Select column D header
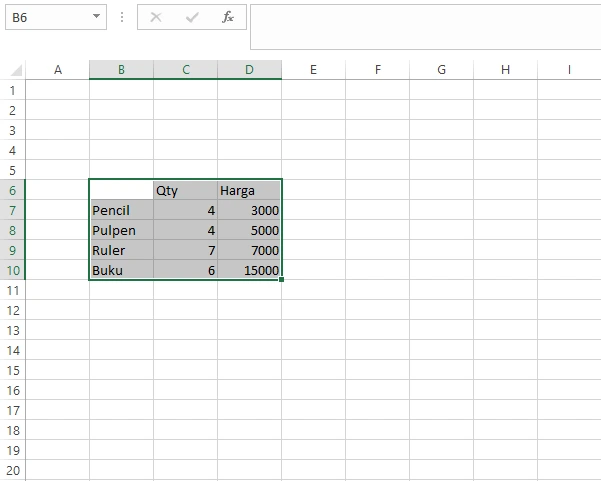The height and width of the screenshot is (481, 601). (x=250, y=70)
